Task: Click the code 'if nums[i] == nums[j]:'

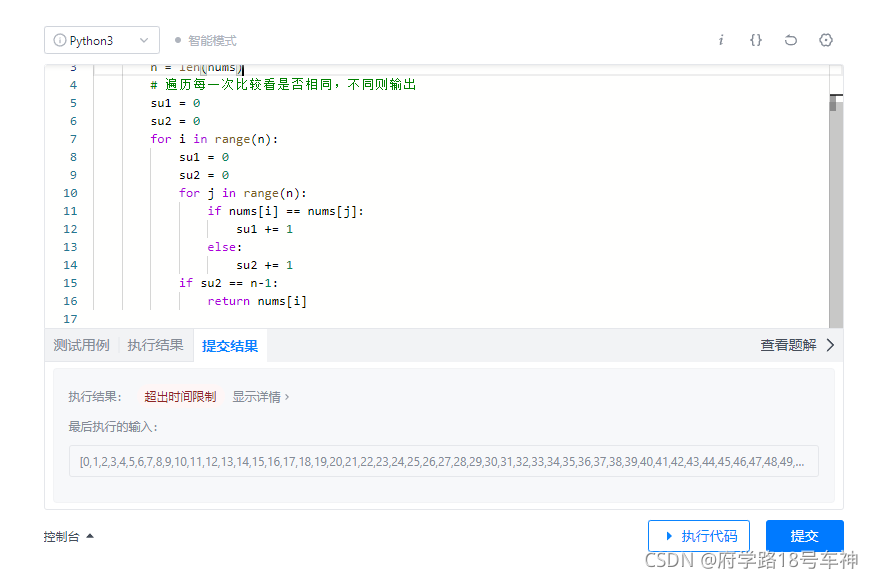Action: (286, 211)
